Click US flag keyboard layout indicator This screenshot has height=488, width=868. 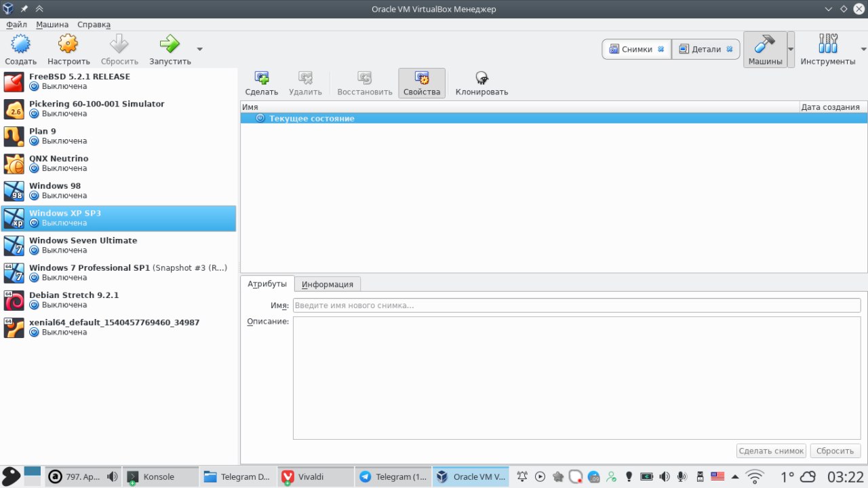[717, 476]
